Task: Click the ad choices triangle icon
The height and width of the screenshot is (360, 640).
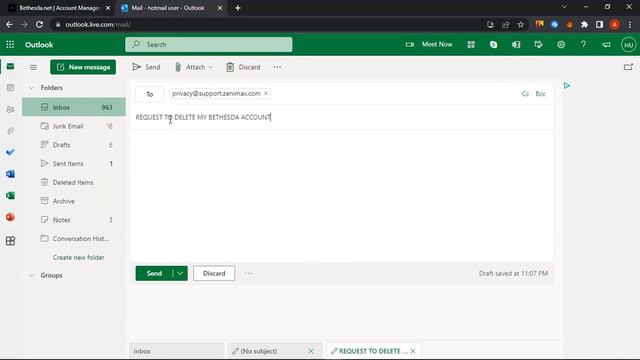Action: 567,86
